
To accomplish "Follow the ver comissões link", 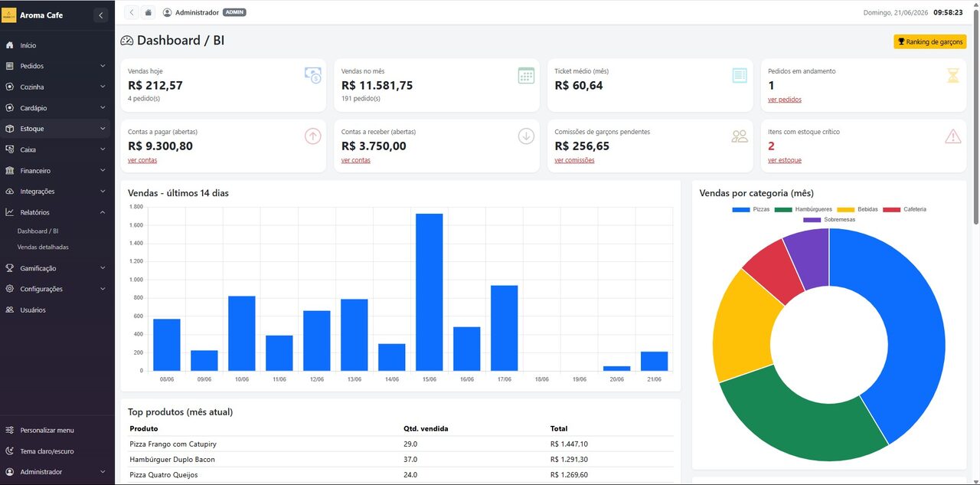I will [x=574, y=160].
